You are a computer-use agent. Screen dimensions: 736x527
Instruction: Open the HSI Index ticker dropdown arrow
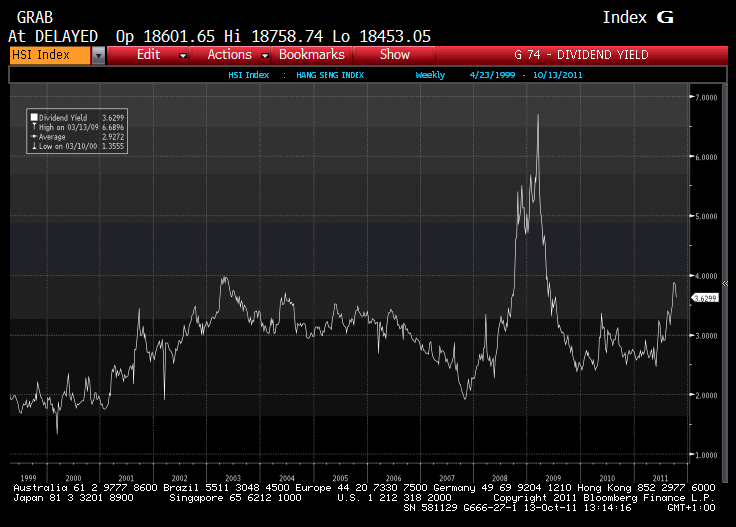click(x=98, y=55)
